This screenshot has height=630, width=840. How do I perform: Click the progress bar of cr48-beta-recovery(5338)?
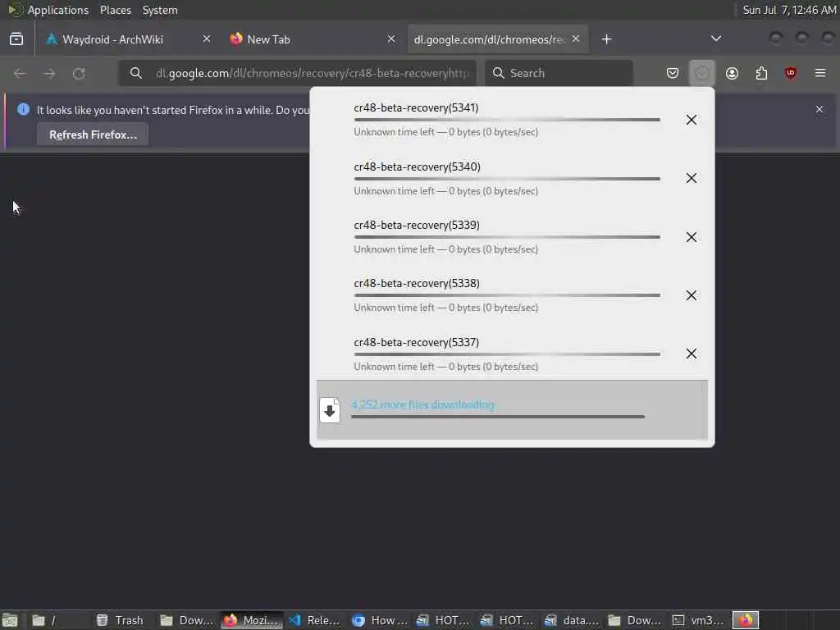click(507, 295)
